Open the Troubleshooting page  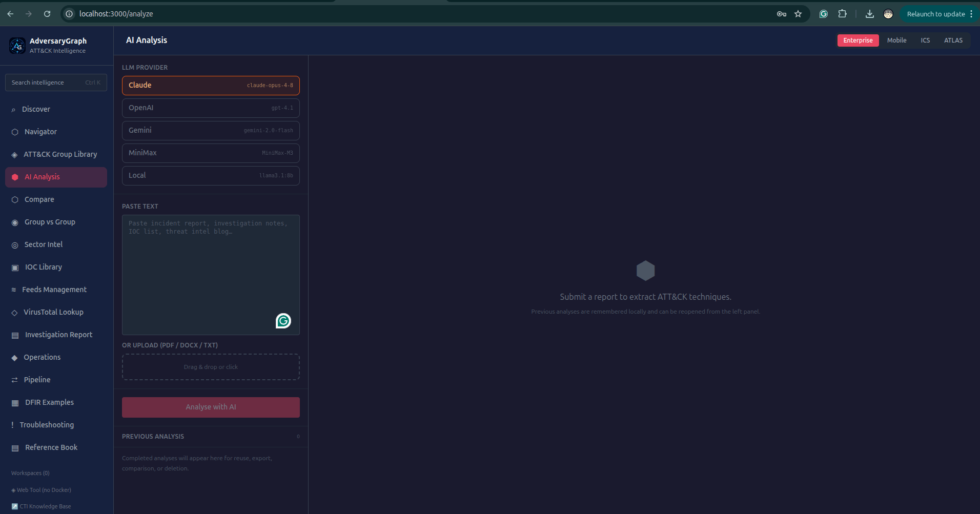tap(56, 425)
